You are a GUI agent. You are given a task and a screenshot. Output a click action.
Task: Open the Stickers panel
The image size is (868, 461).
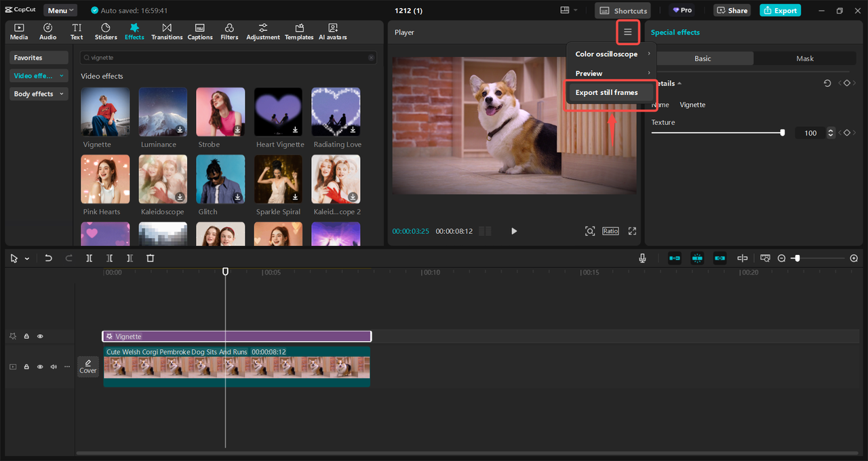(105, 31)
